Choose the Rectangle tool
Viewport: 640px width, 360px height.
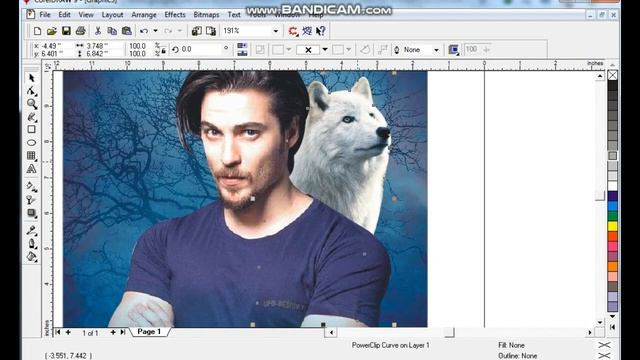tap(31, 129)
